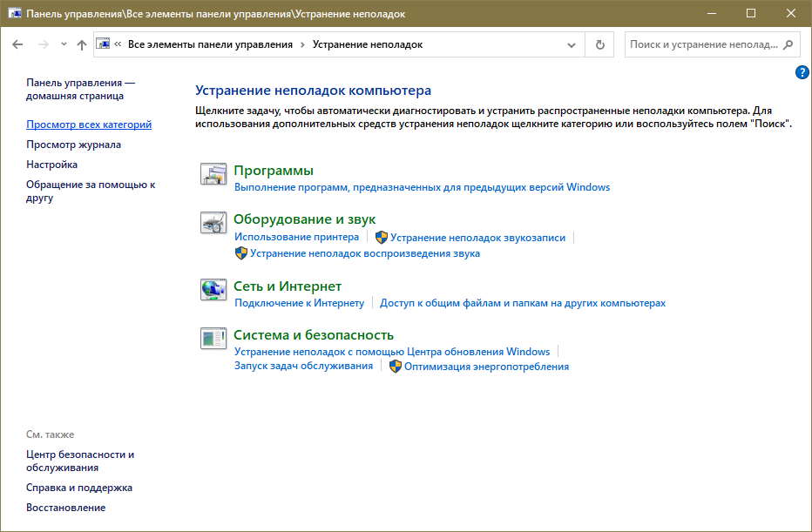Screen dimensions: 812x532
Task: Click the back navigation arrow
Action: [x=18, y=44]
